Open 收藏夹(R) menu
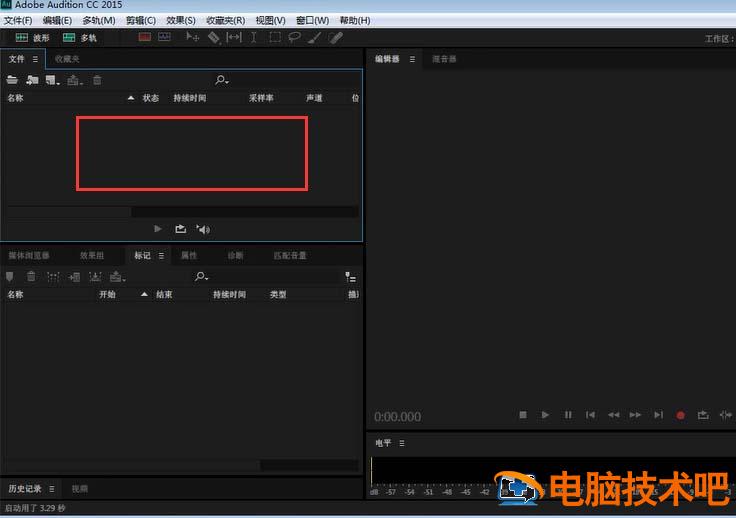The image size is (736, 518). (225, 21)
